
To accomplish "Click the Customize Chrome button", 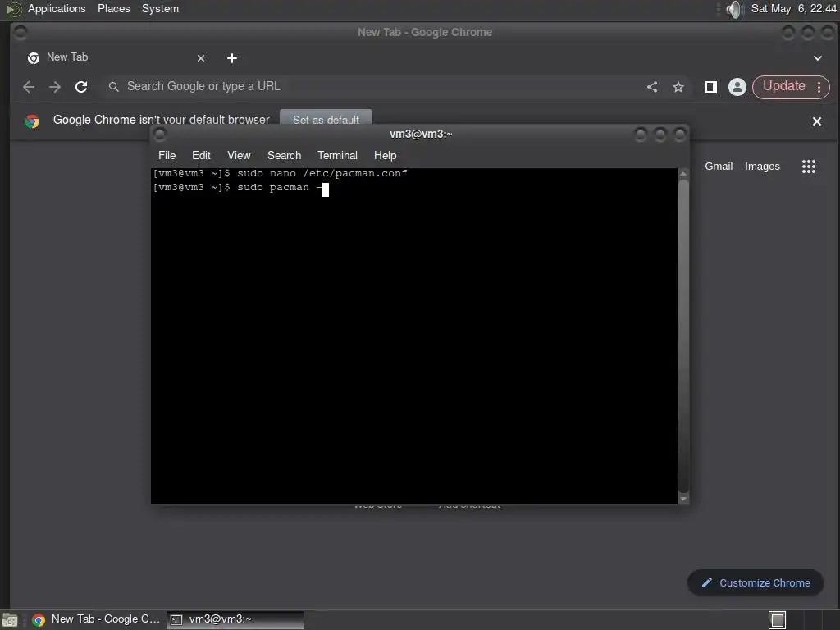I will (x=756, y=583).
